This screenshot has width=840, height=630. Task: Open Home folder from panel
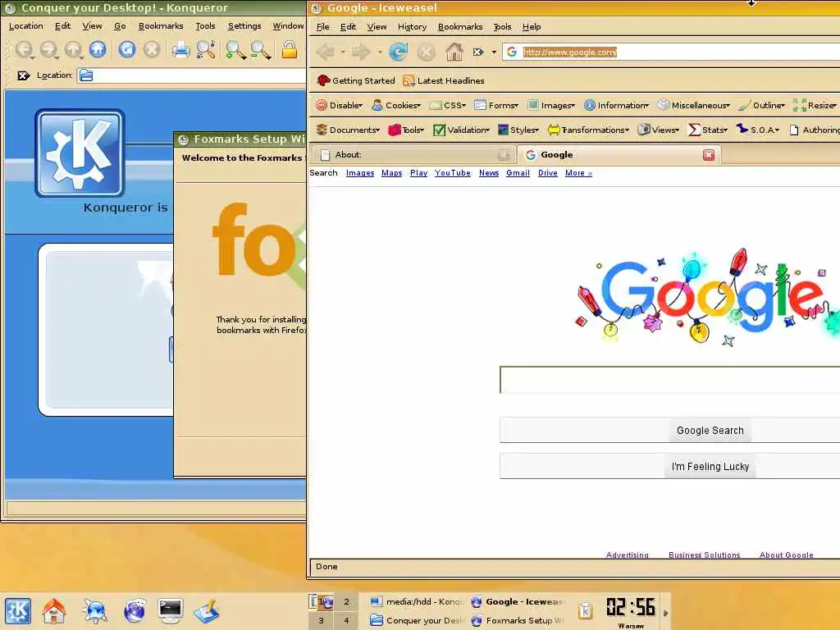[x=54, y=610]
